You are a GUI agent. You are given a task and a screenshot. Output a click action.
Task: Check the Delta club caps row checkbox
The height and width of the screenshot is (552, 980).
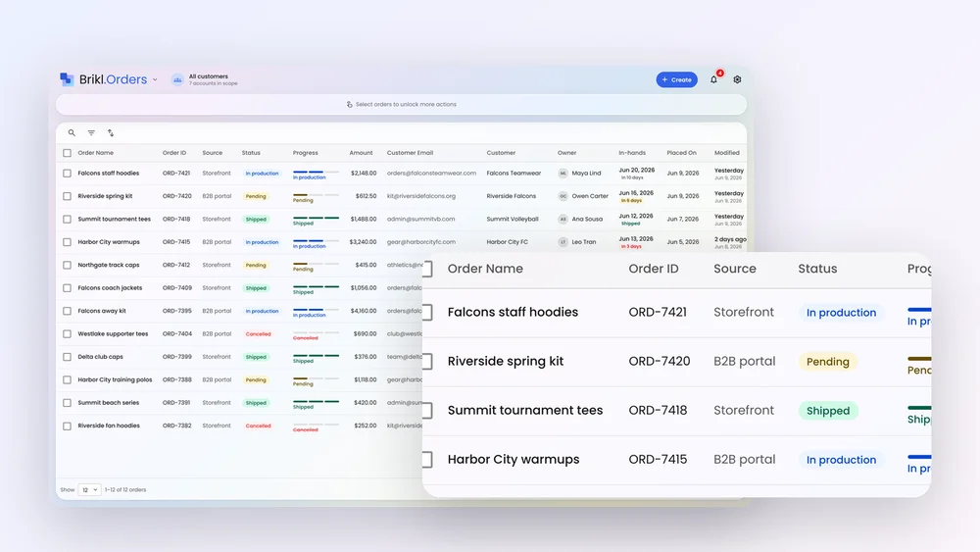(x=67, y=357)
